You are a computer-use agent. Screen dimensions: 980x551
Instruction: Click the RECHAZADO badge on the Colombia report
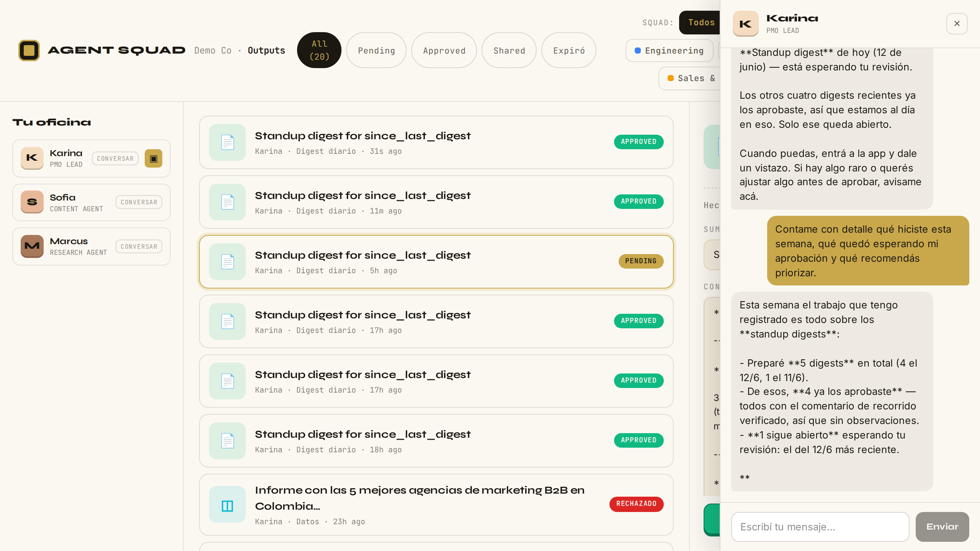(636, 504)
